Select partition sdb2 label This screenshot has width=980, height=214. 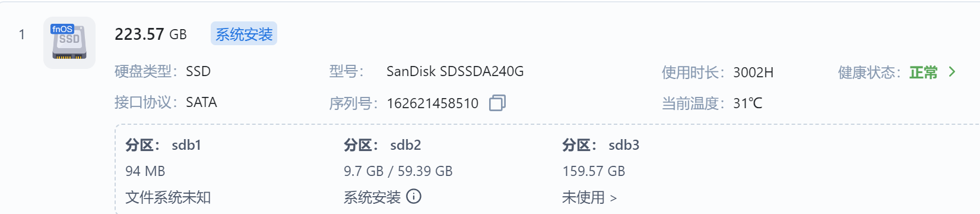(382, 145)
